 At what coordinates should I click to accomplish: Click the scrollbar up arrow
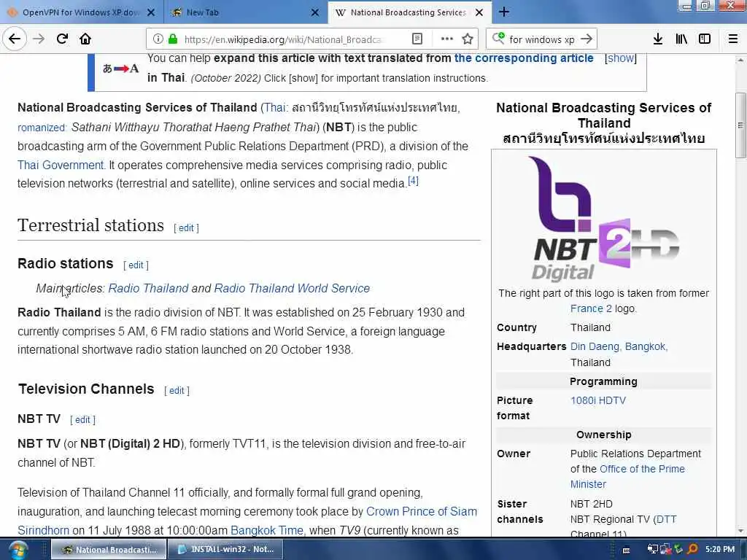pos(740,61)
